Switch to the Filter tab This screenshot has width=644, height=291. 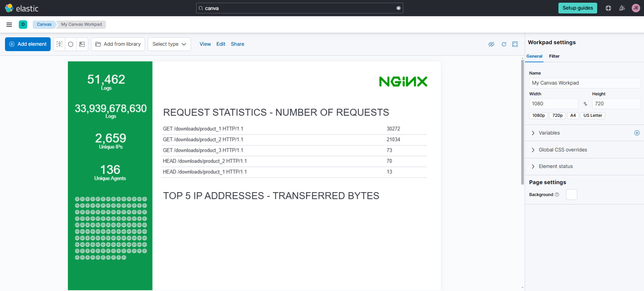point(554,56)
